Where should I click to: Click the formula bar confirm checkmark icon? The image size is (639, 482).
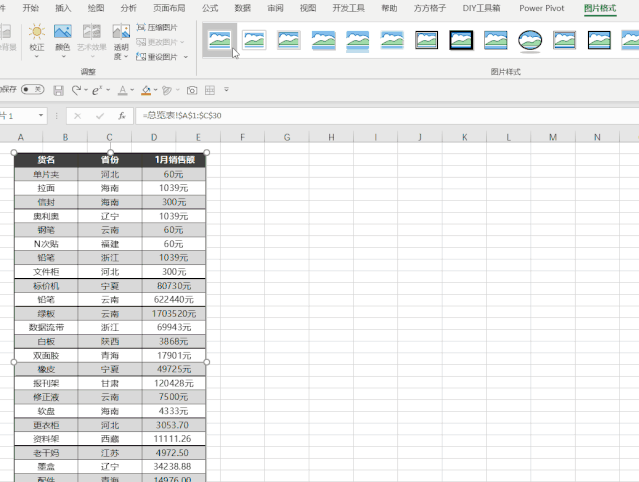[100, 116]
